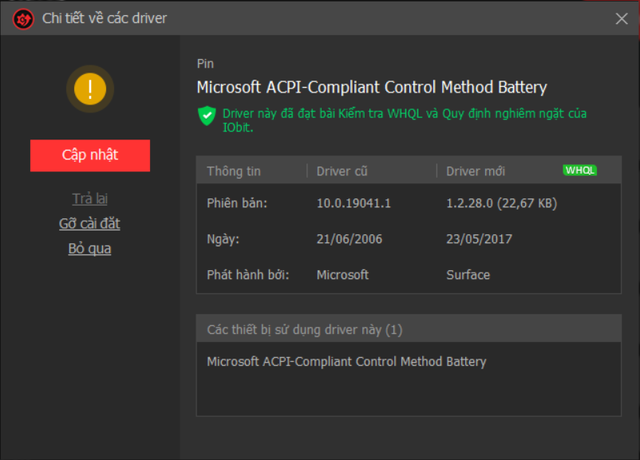Click the Surface publisher value
Screen dimensions: 640x460
pos(468,274)
